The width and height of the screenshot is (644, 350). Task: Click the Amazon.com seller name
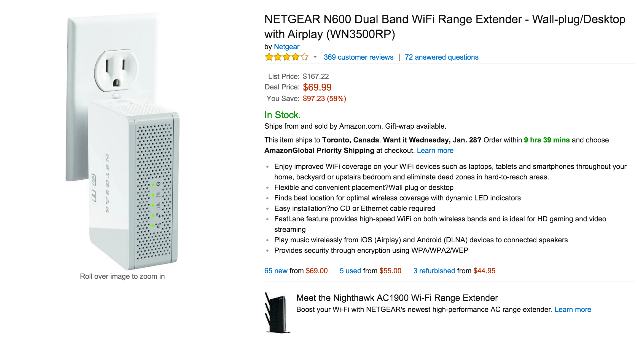(358, 126)
